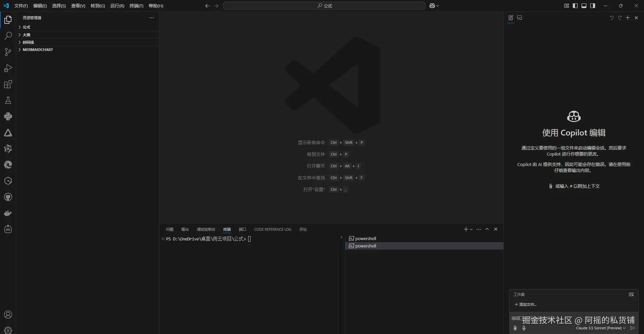This screenshot has height=334, width=644.
Task: Open the GitHub view in activity bar
Action: [x=8, y=197]
